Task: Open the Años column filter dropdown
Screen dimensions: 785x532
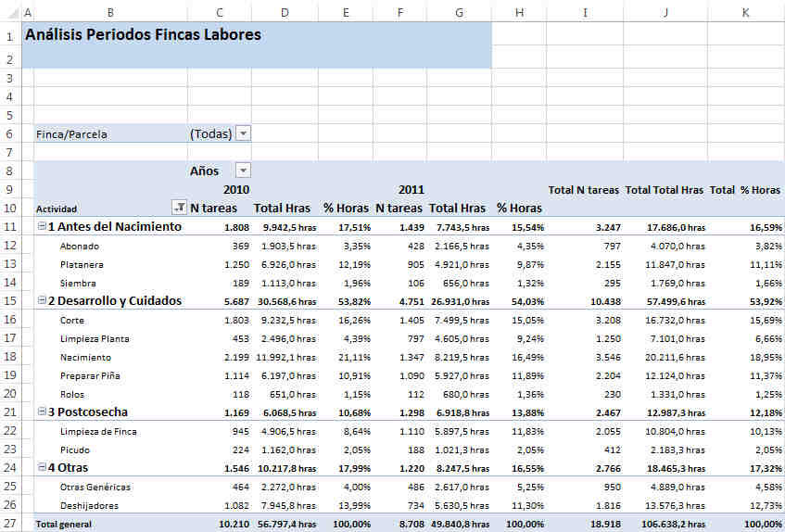Action: click(x=243, y=171)
